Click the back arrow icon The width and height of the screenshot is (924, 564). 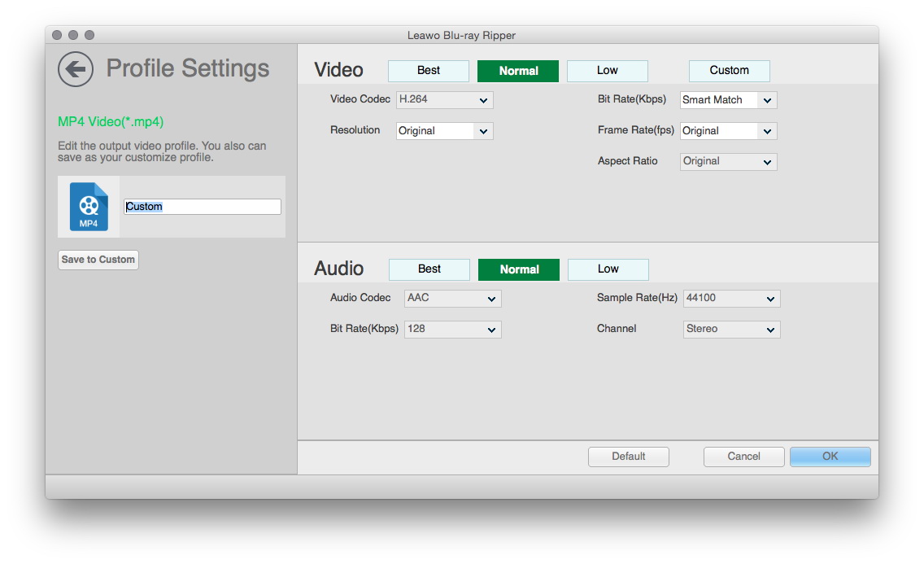coord(76,69)
